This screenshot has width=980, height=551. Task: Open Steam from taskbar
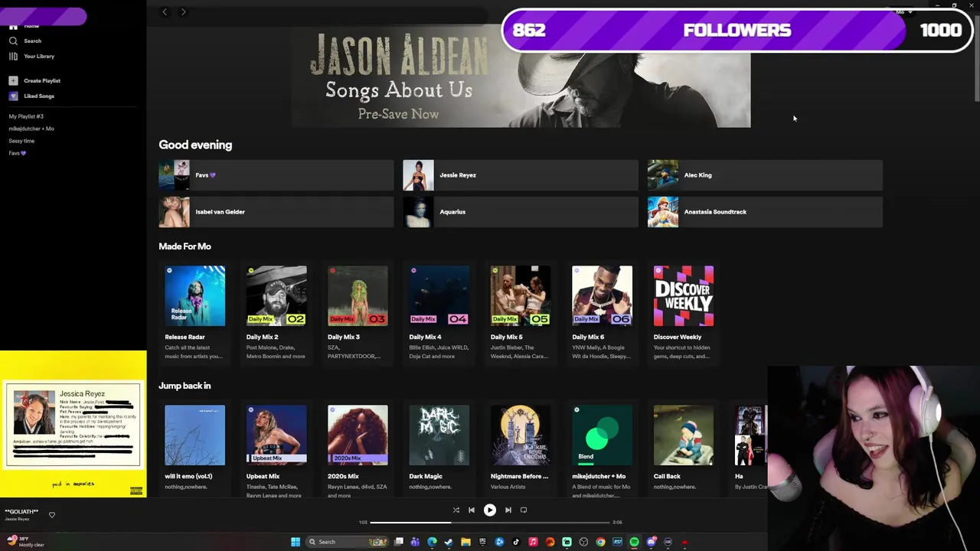(x=449, y=542)
